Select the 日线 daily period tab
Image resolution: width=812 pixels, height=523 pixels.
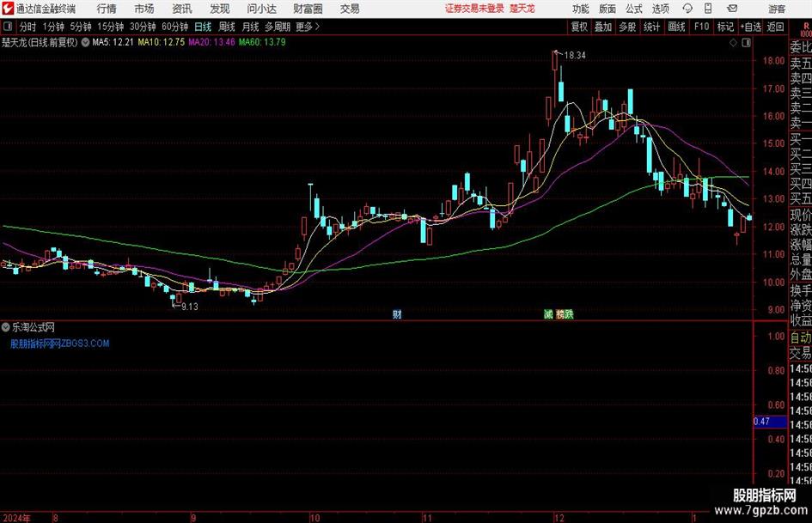[x=203, y=27]
